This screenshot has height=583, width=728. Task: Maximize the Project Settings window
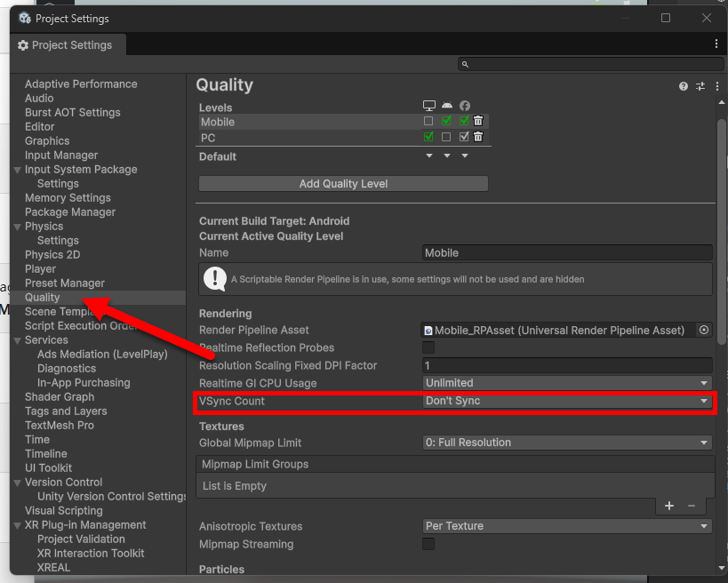coord(665,18)
